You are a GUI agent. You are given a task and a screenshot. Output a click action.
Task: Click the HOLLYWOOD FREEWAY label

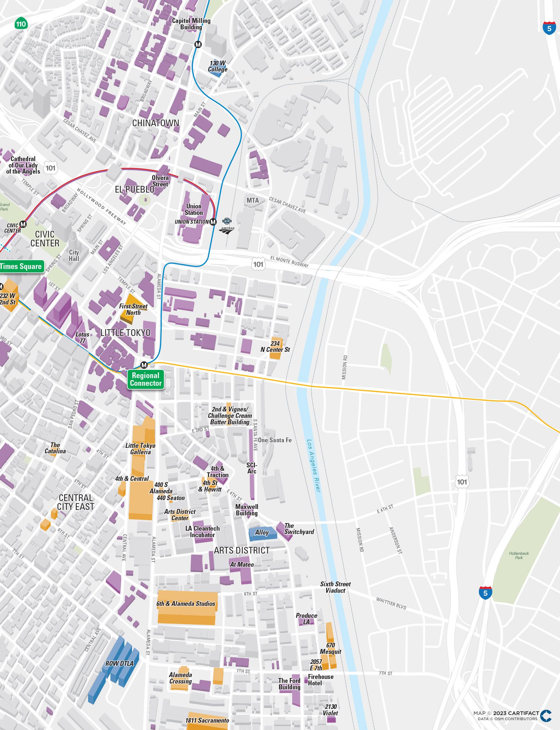(102, 206)
